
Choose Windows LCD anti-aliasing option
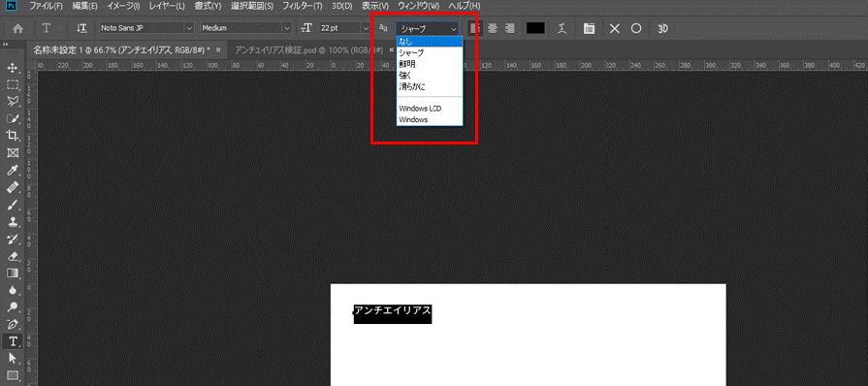(430, 109)
